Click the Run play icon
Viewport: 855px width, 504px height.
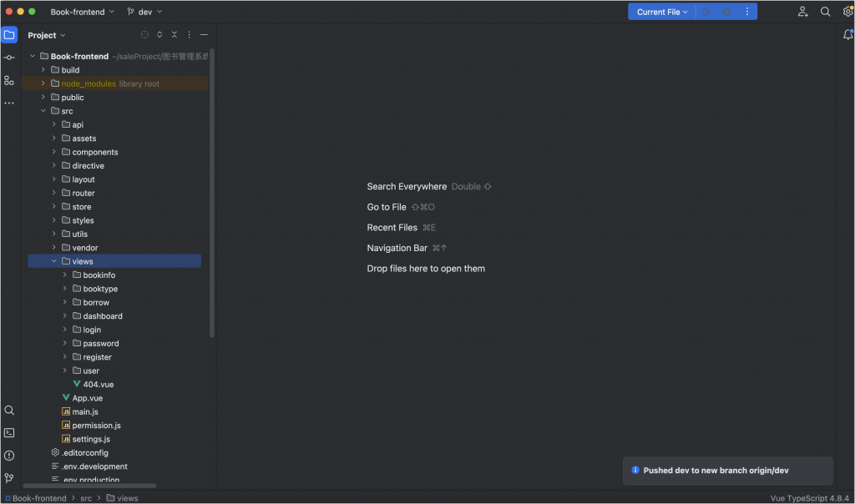click(706, 12)
